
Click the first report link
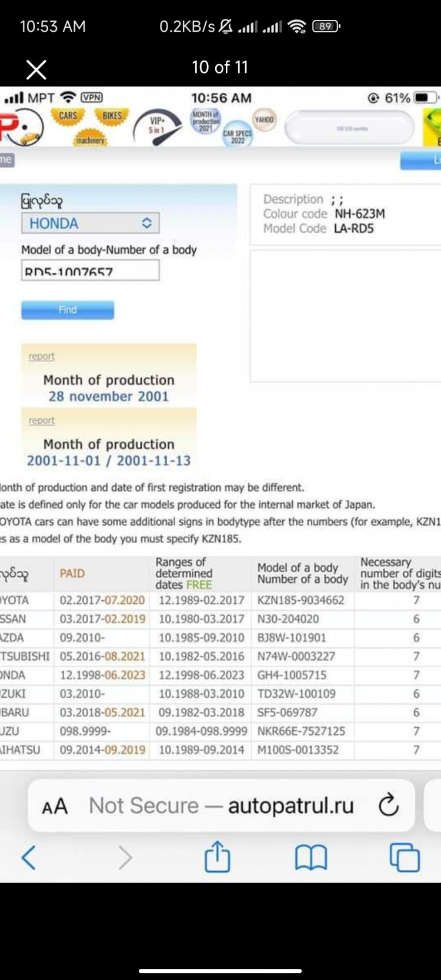pos(41,356)
